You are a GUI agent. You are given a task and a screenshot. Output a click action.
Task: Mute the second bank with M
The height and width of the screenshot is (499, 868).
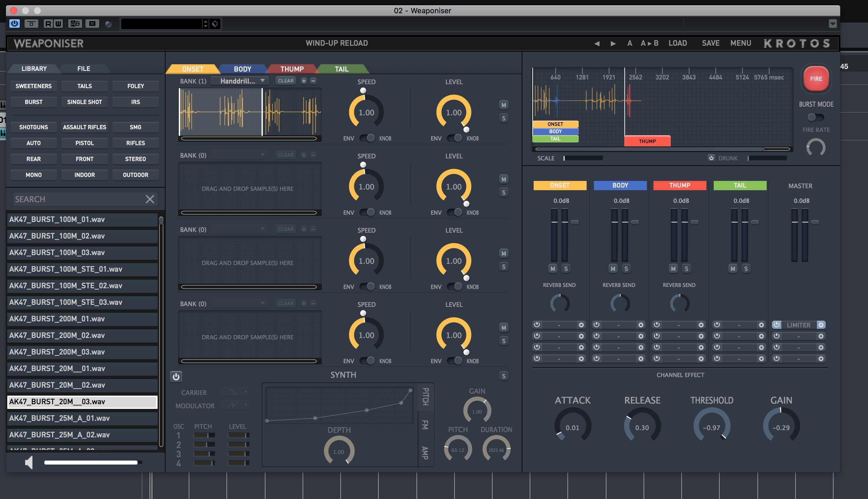pyautogui.click(x=504, y=179)
